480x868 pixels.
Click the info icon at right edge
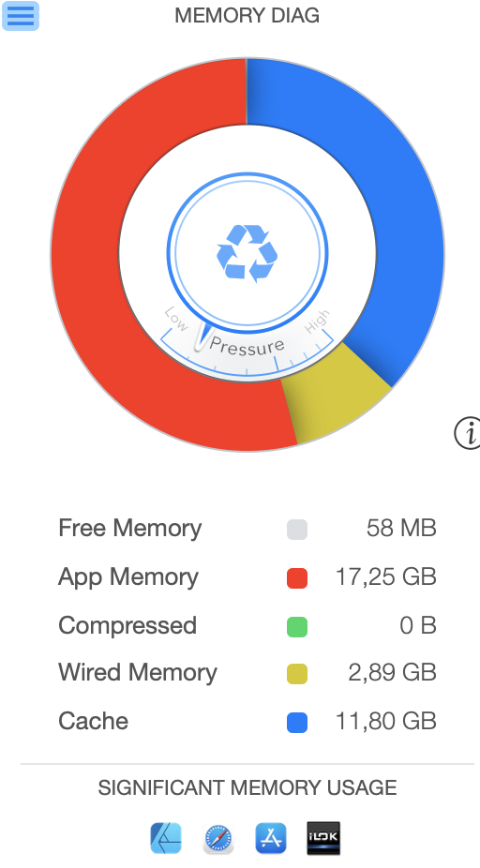click(x=468, y=432)
